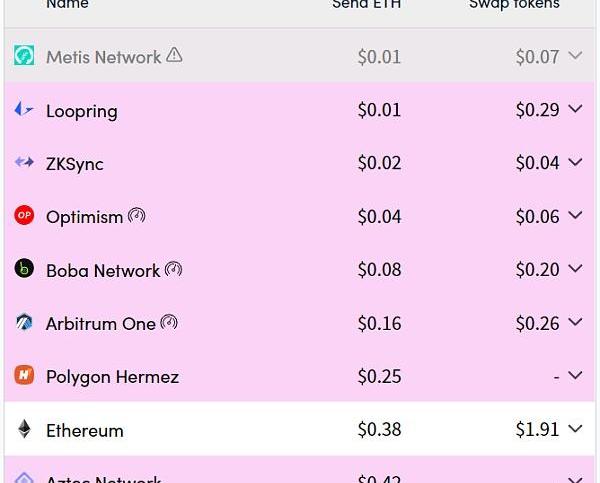Click the Arbitrum One network name

pyautogui.click(x=101, y=324)
